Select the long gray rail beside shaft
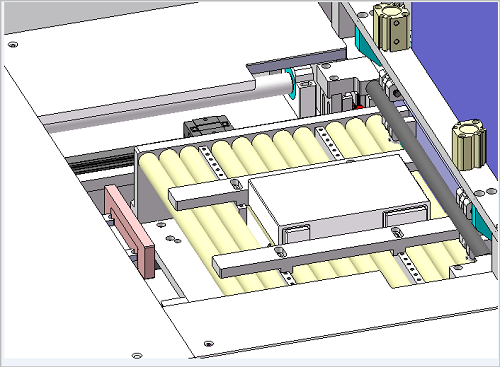Viewport: 500px width, 367px height. point(147,107)
